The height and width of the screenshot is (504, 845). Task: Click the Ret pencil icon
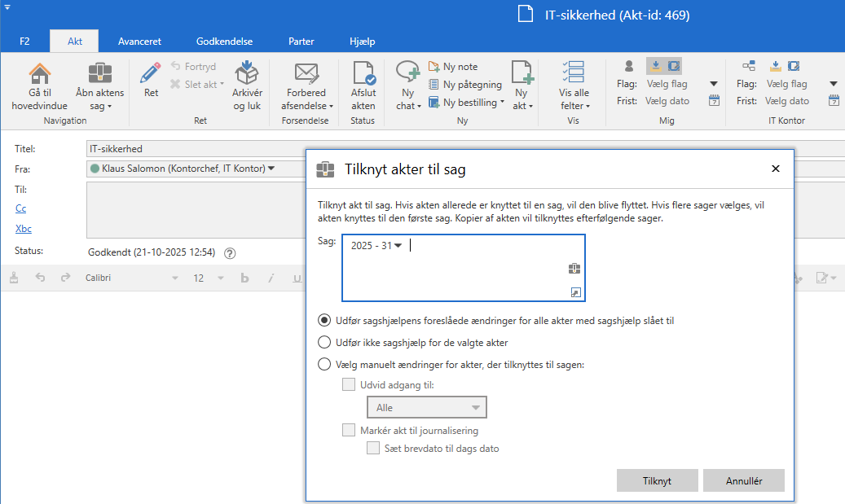tap(151, 73)
